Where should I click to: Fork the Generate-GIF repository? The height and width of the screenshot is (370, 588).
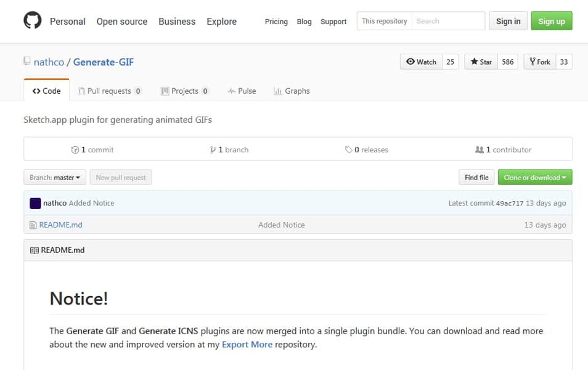coord(539,62)
